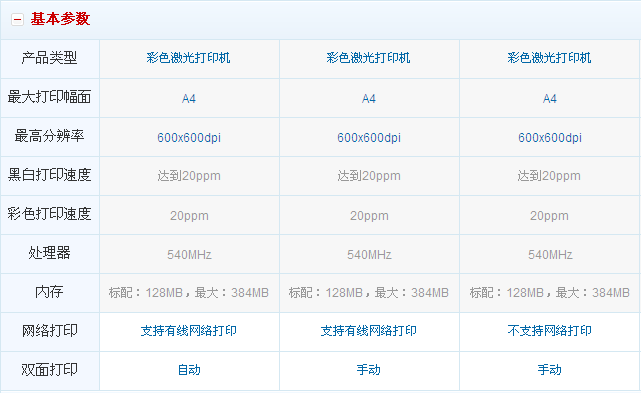Select the 内存 row label
Image resolution: width=641 pixels, height=393 pixels.
pos(49,292)
